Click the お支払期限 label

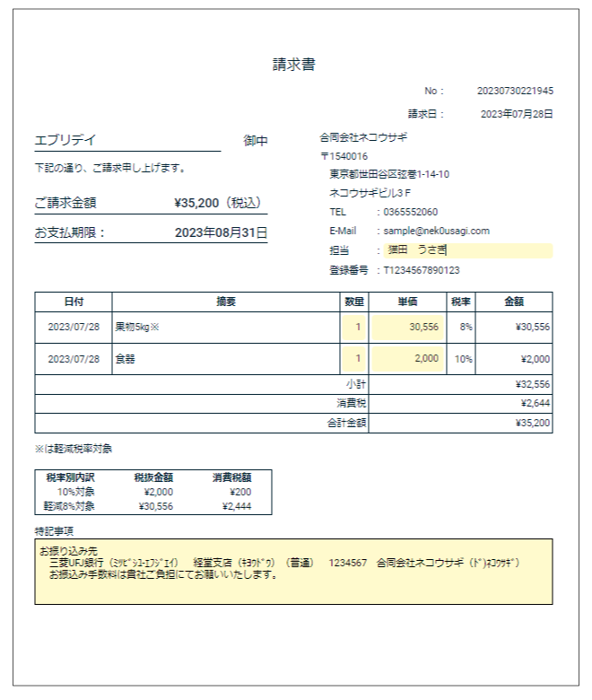(70, 233)
